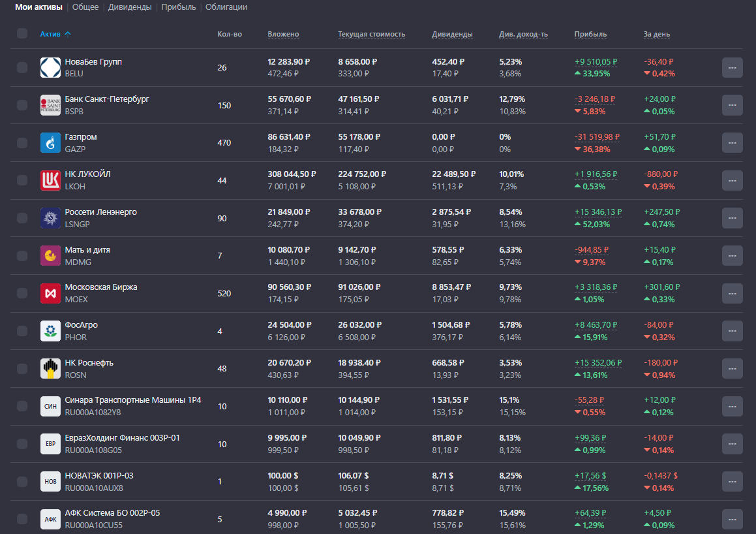756x534 pixels.
Task: Toggle the select-all checkbox in the header
Action: pos(22,33)
